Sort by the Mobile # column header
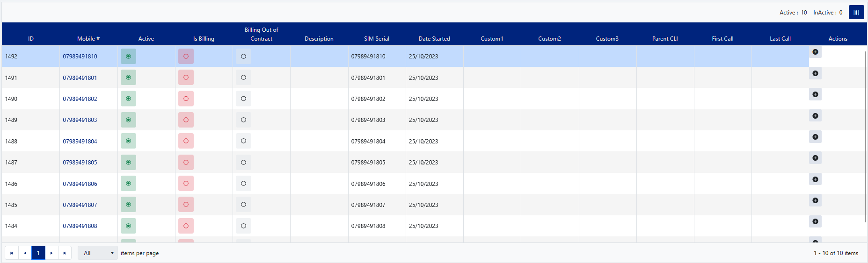 pos(88,39)
